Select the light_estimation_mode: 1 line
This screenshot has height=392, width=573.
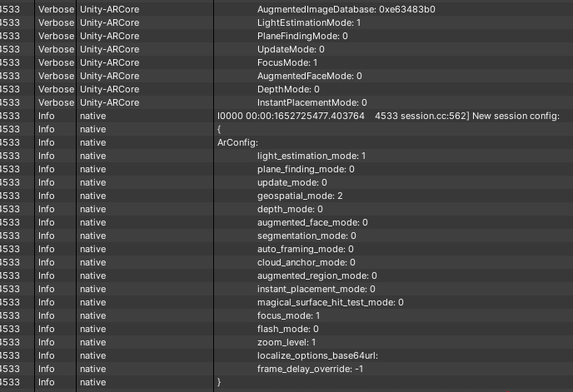point(311,156)
